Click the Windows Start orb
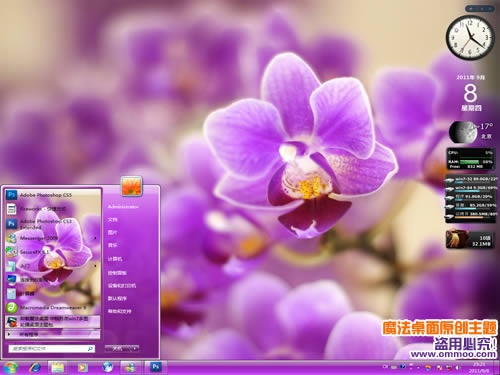Image resolution: width=500 pixels, height=375 pixels. pyautogui.click(x=10, y=367)
